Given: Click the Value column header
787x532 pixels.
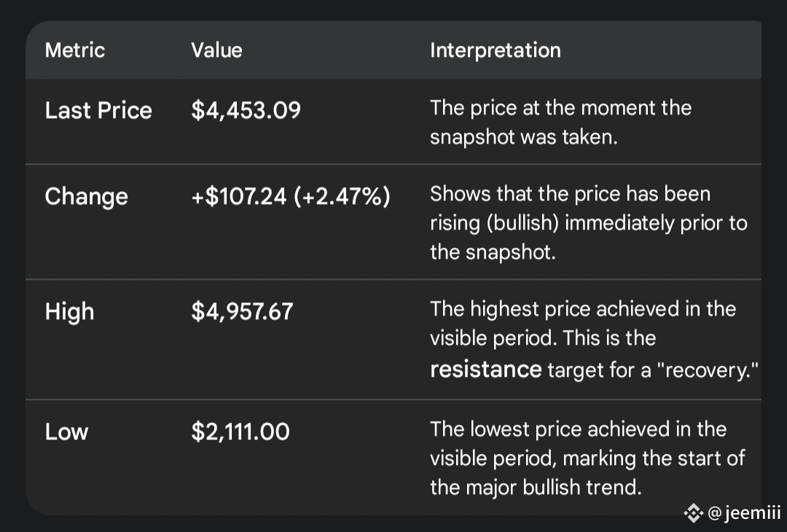Looking at the screenshot, I should [x=216, y=50].
